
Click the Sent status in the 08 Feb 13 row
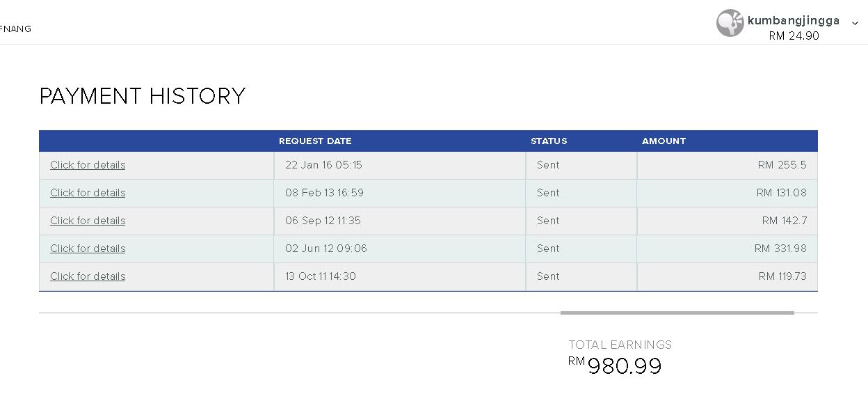tap(548, 193)
